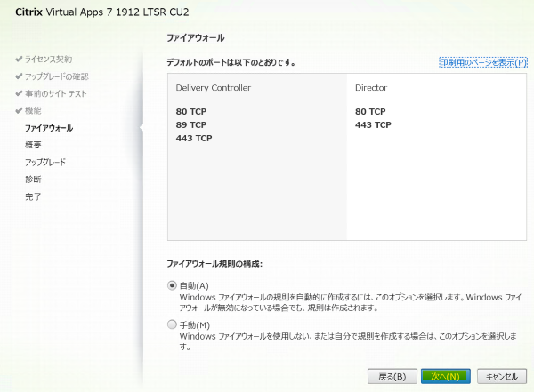
Task: Select the ファイアウォール step in sidebar
Action: coord(49,128)
